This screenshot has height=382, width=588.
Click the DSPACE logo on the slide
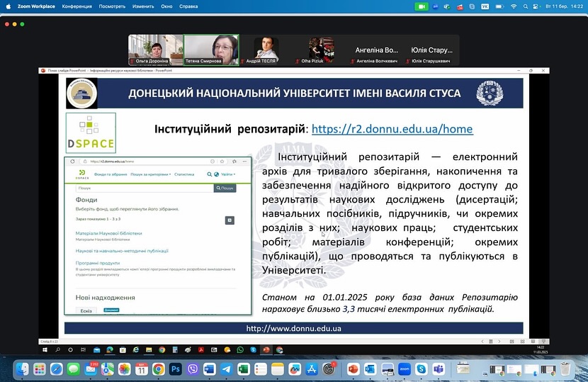91,133
